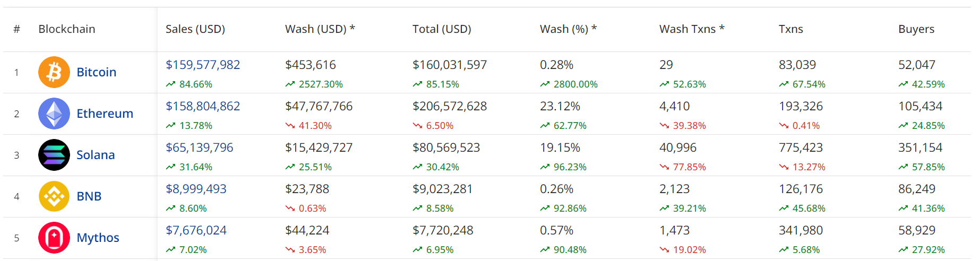Open the BNB blockchain link
Viewport: 980px width, 261px height.
pyautogui.click(x=89, y=196)
